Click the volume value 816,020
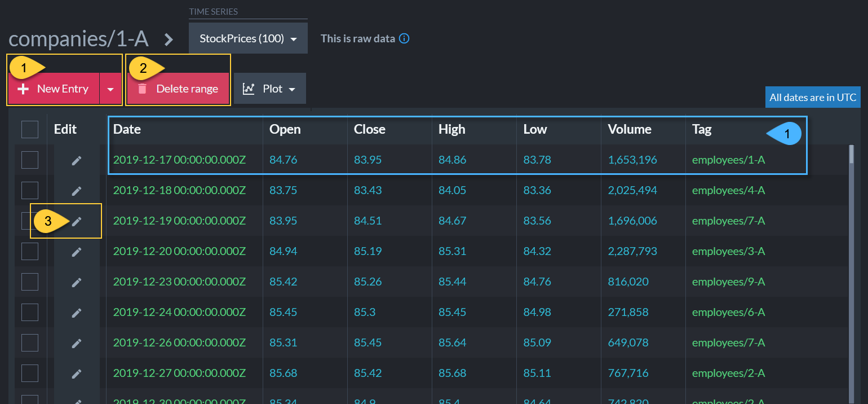 628,282
